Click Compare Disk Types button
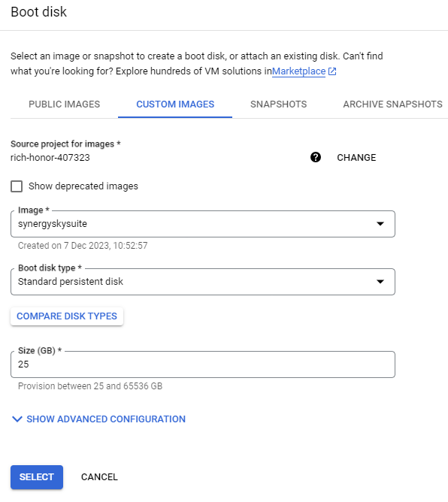The width and height of the screenshot is (448, 502). coord(67,316)
